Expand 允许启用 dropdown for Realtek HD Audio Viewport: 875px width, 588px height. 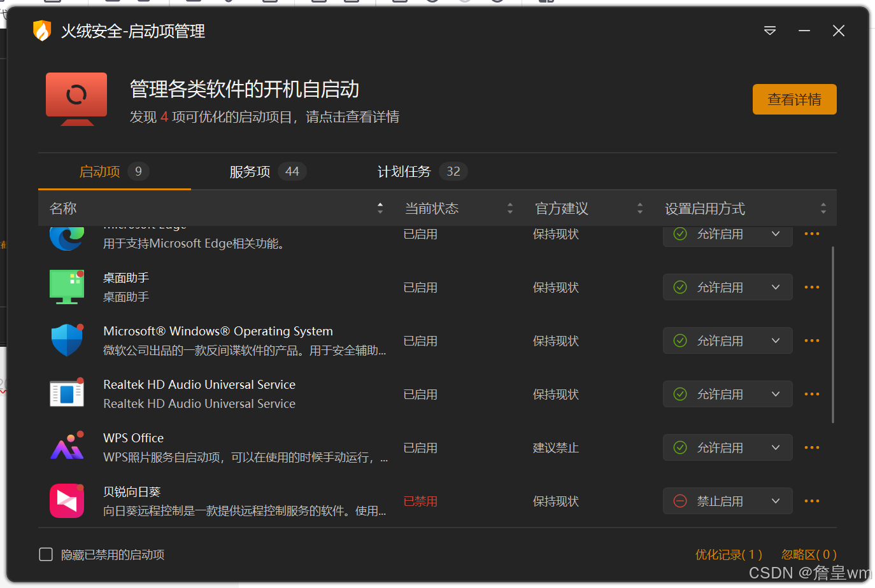728,394
